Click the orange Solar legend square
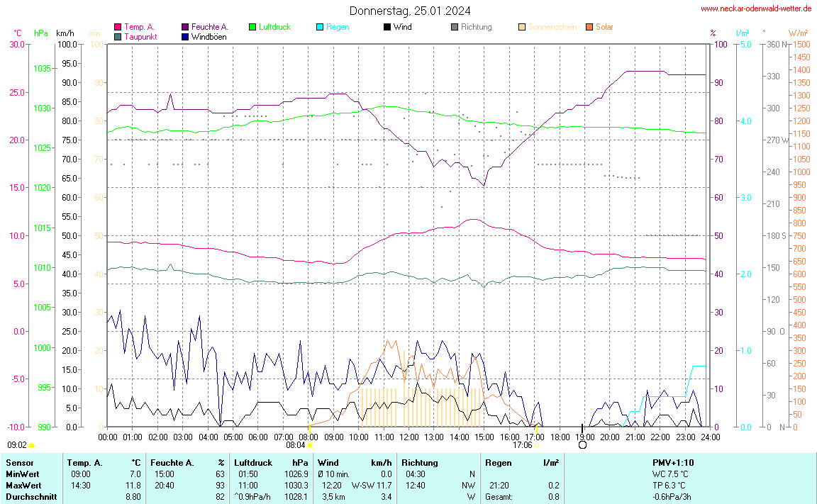817x504 pixels. (x=589, y=27)
